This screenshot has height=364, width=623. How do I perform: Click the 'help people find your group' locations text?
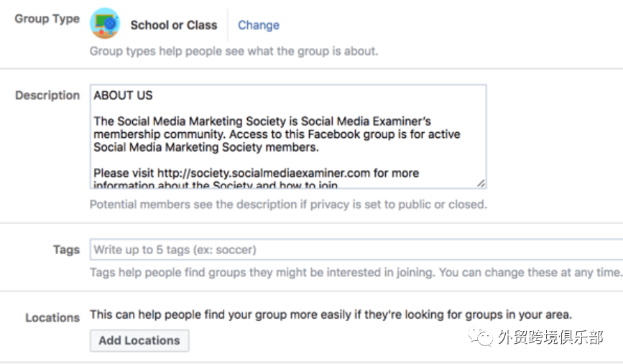pos(331,314)
